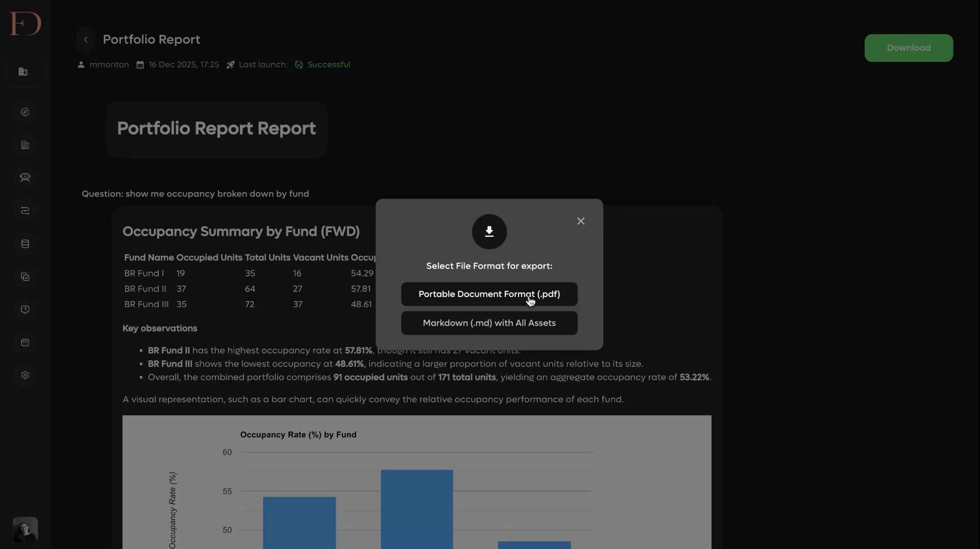980x549 pixels.
Task: Click the chart title Occupancy Rate (%) by Fund
Action: (298, 435)
